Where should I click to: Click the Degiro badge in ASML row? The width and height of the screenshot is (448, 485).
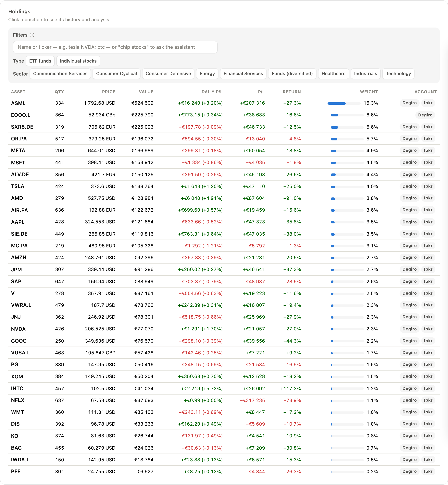click(x=409, y=103)
